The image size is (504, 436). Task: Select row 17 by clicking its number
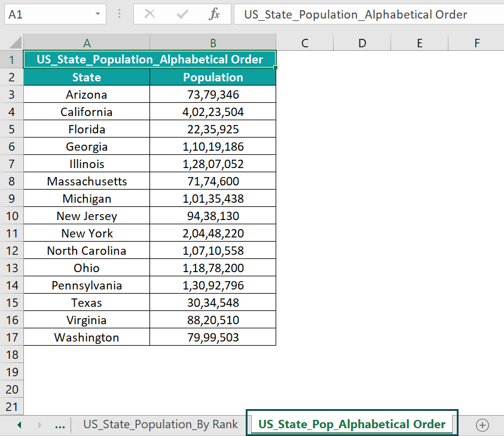click(12, 337)
